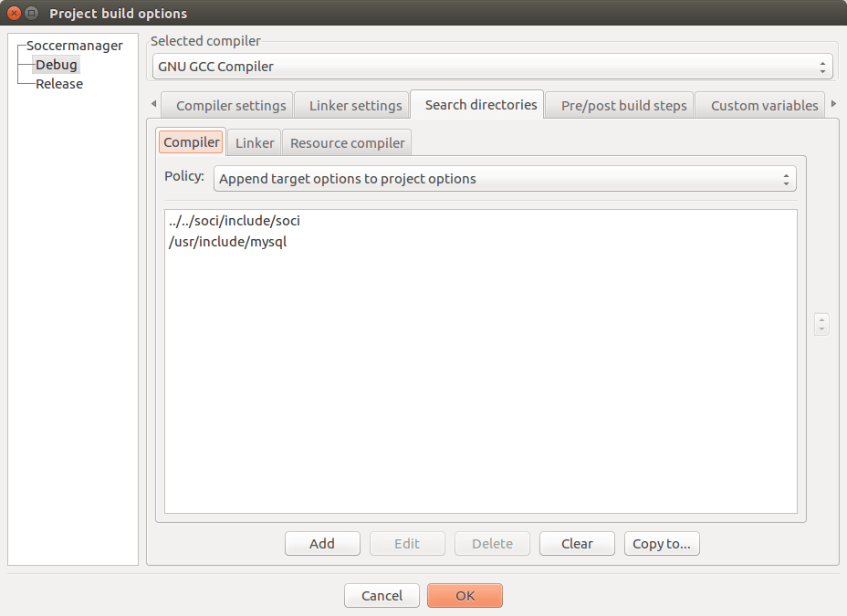
Task: Open the Policy dropdown
Action: [505, 179]
